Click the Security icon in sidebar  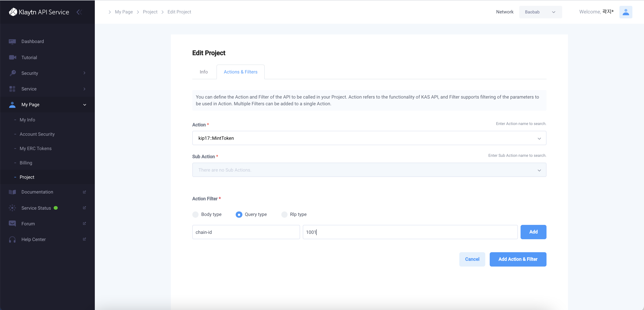(x=12, y=73)
